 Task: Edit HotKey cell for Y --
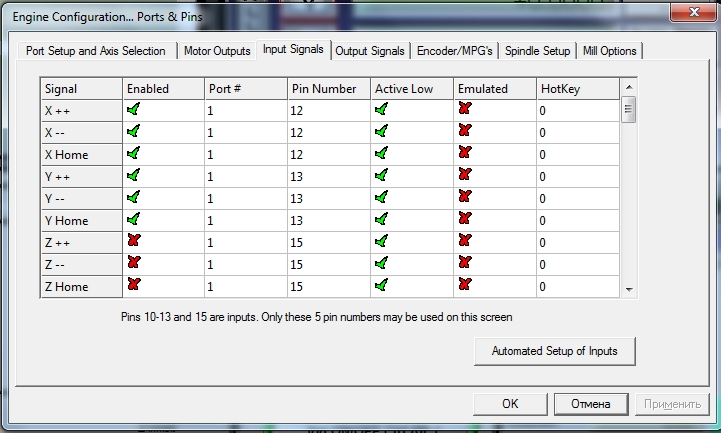(x=578, y=199)
